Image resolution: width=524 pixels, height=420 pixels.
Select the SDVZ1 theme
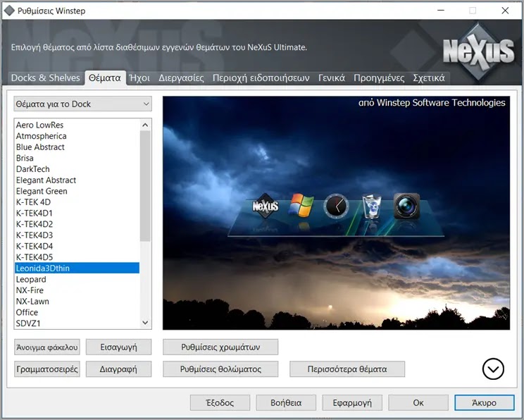tap(77, 323)
